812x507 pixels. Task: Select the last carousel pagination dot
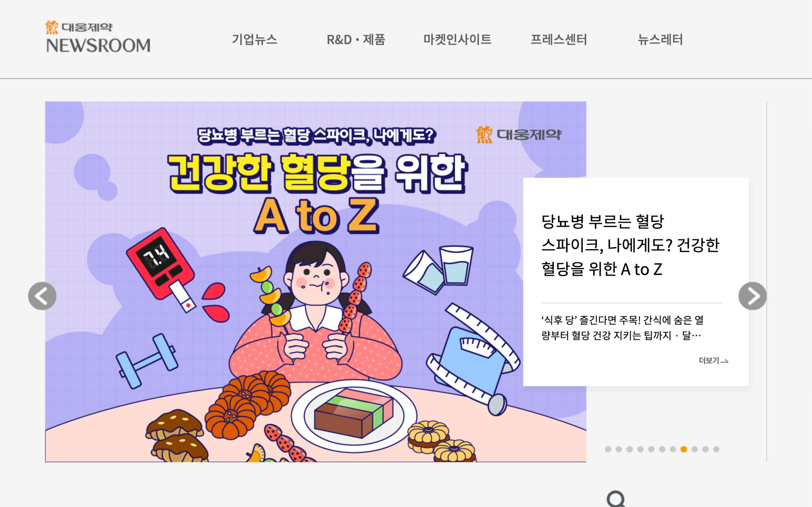pos(716,449)
